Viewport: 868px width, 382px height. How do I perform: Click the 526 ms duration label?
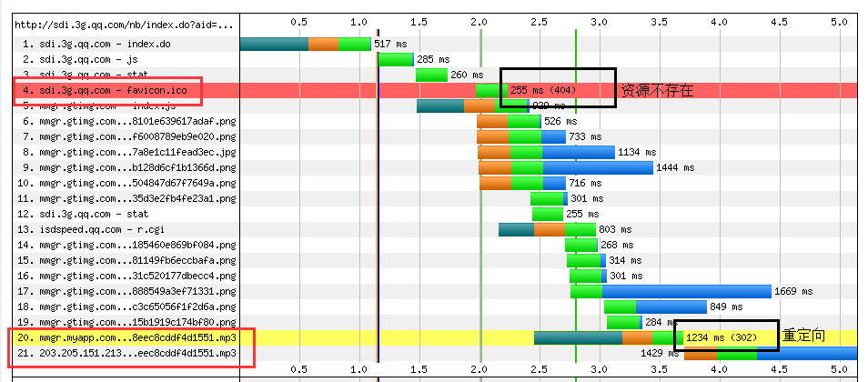point(560,121)
